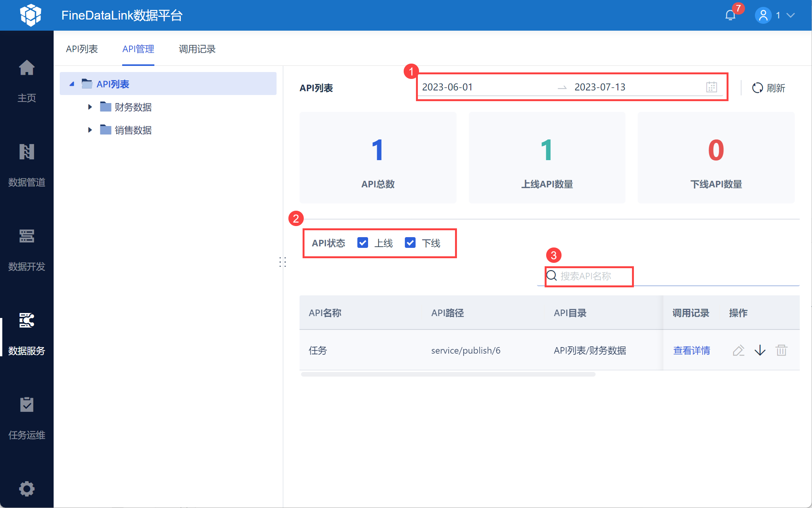
Task: Open the 数据管道 sidebar icon
Action: point(27,152)
